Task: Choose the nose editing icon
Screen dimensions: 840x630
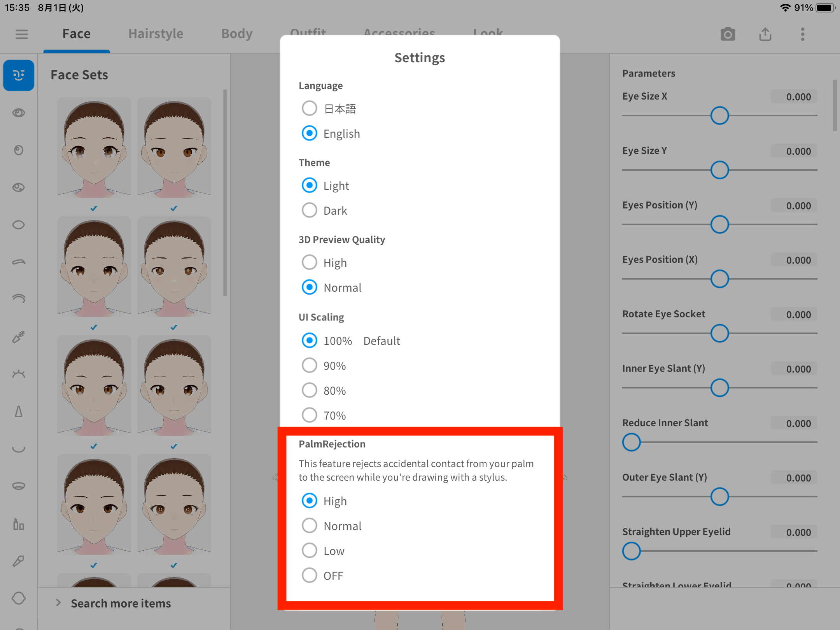Action: tap(18, 411)
